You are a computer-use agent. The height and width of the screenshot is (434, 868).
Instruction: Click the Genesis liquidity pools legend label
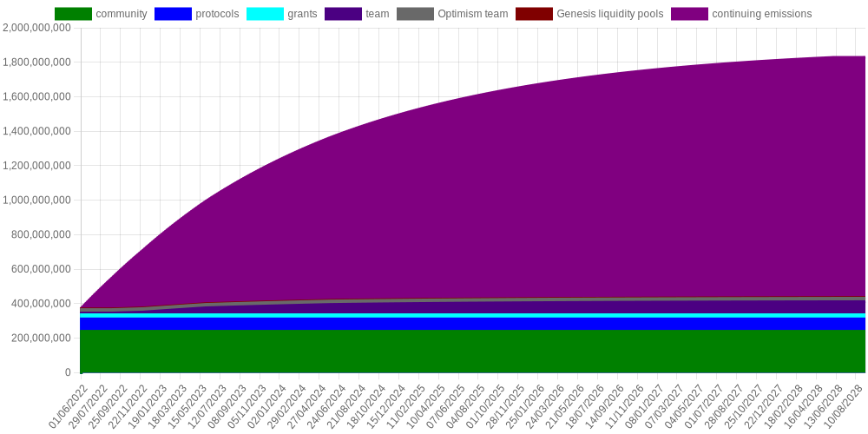(610, 14)
